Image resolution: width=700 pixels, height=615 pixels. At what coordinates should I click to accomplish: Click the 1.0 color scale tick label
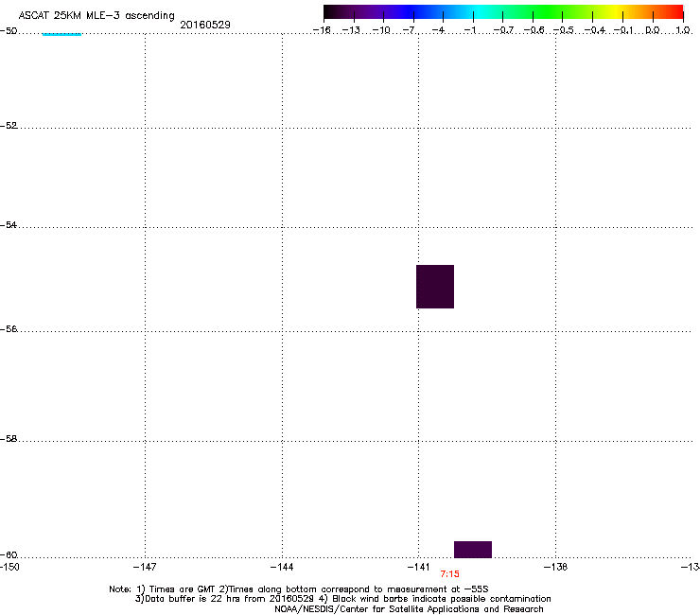683,30
